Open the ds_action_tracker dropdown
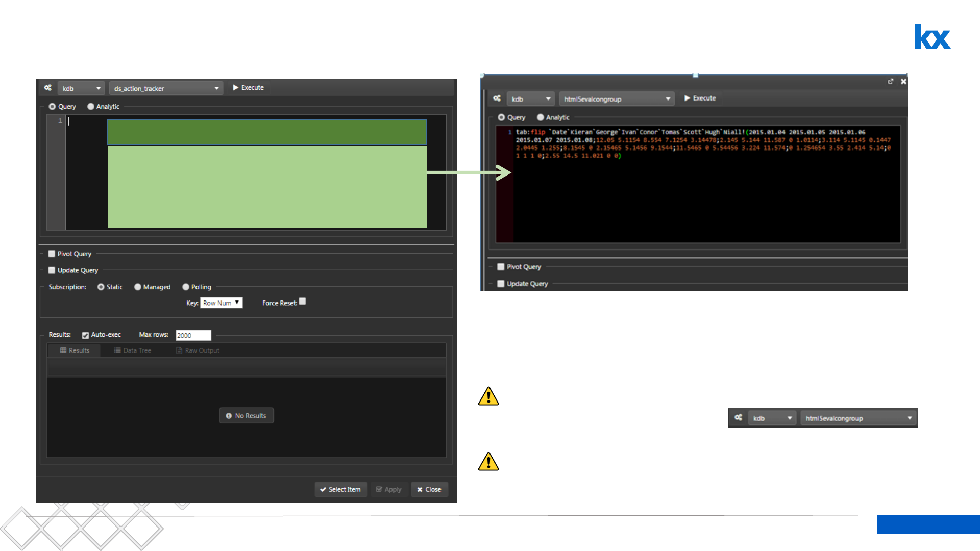Screen dimensions: 980x551 pyautogui.click(x=166, y=88)
